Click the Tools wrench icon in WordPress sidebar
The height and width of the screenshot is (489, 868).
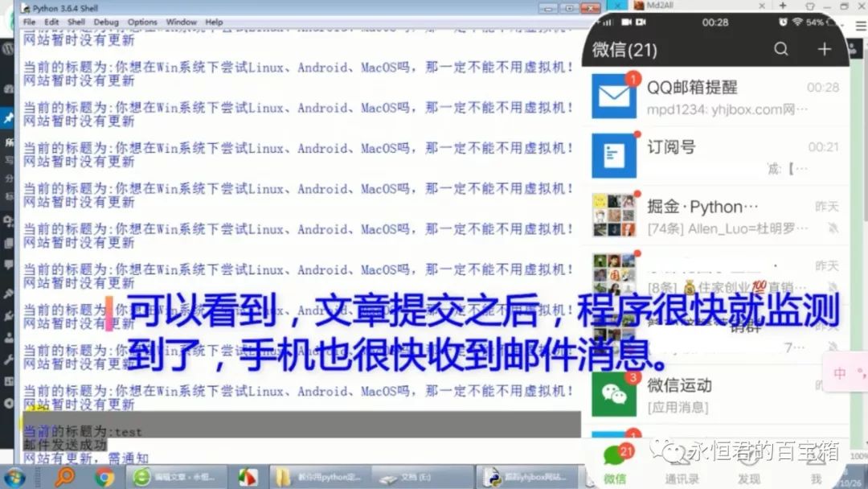click(x=8, y=360)
